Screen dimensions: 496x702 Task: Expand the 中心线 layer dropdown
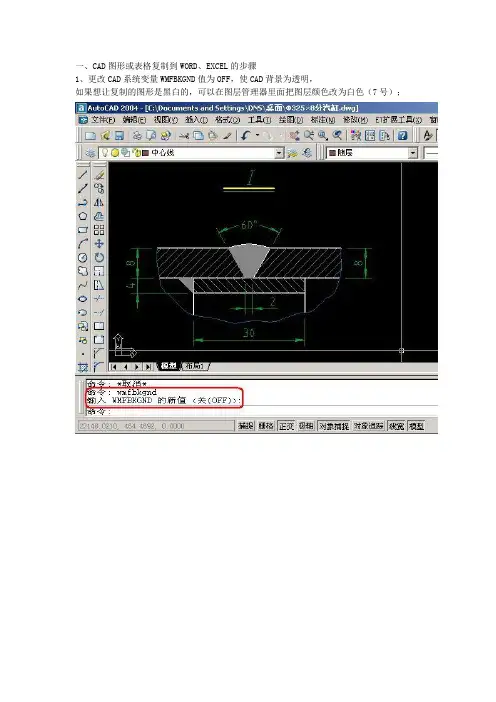click(279, 153)
